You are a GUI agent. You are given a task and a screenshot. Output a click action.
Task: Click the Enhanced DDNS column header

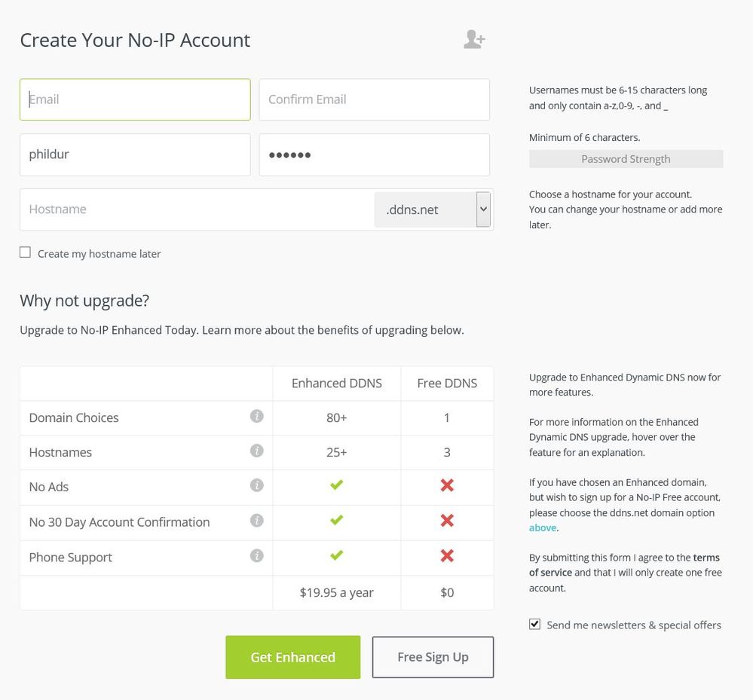pyautogui.click(x=337, y=383)
